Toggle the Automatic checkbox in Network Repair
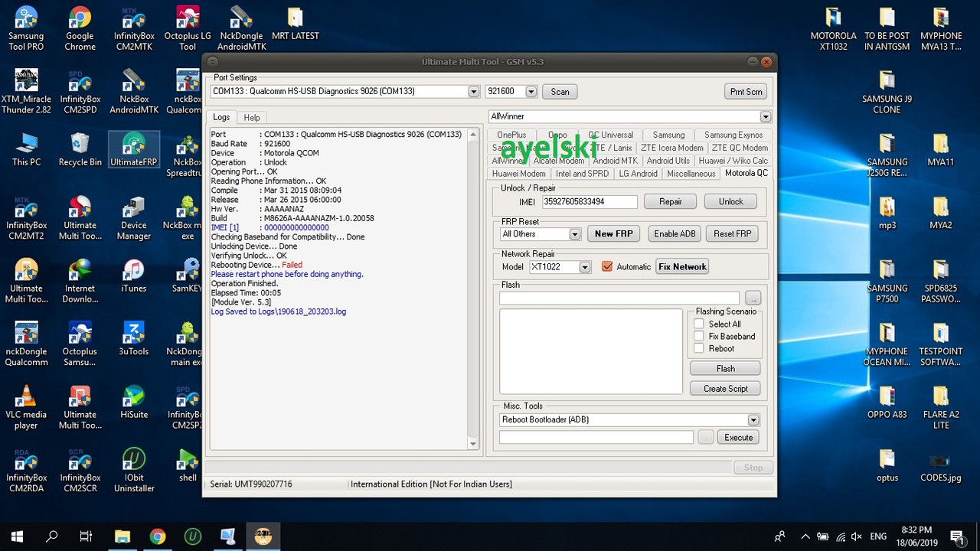The image size is (980, 551). pos(607,266)
